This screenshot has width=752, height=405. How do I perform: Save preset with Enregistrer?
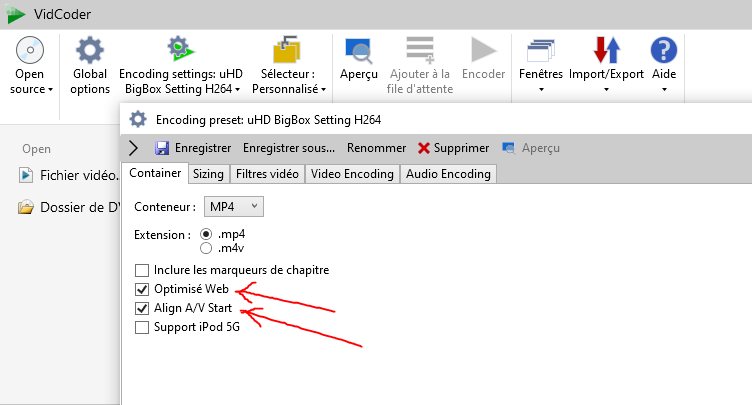(193, 148)
